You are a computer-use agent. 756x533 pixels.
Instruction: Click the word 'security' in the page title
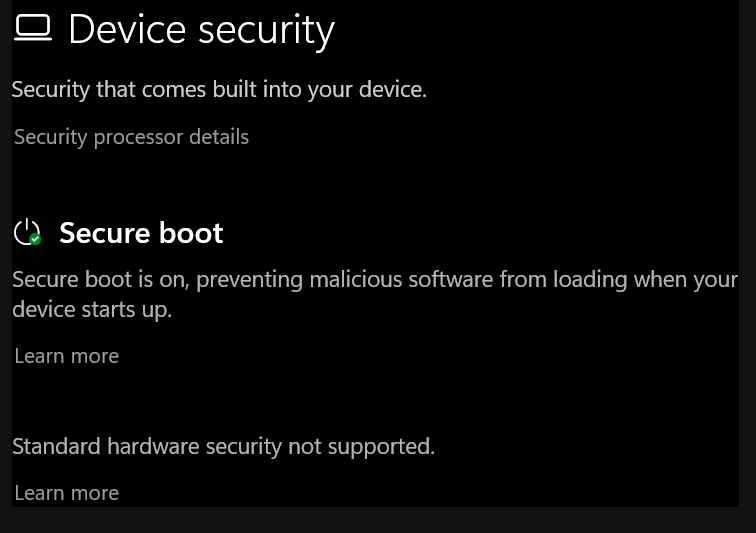pyautogui.click(x=267, y=32)
